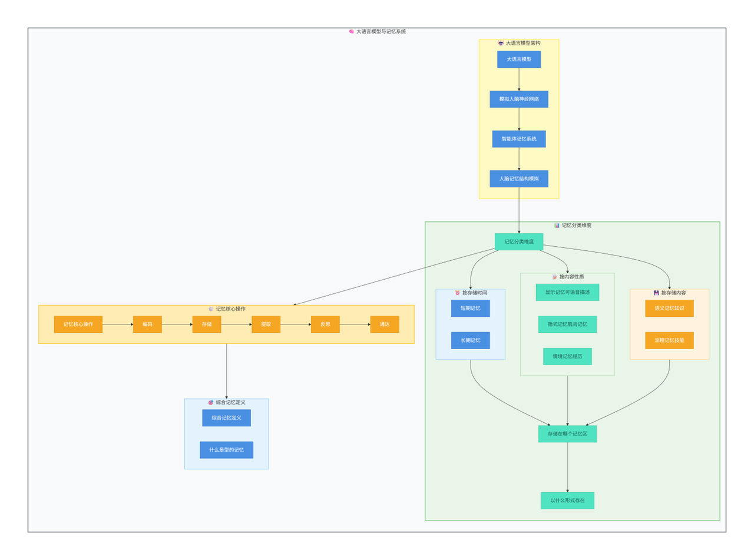This screenshot has width=754, height=560.
Task: Select the 模拟人脑神经网络 node
Action: pyautogui.click(x=519, y=99)
